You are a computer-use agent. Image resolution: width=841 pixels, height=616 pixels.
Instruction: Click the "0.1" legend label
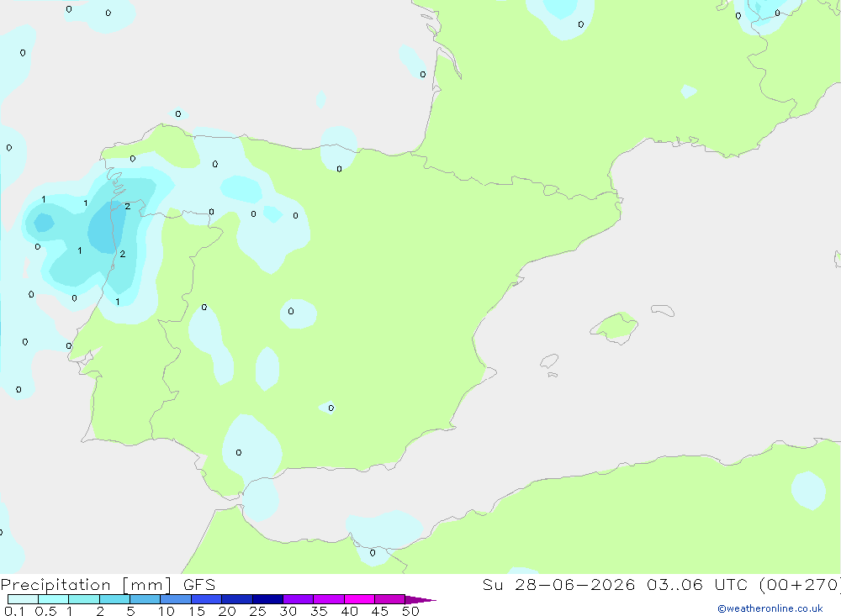(14, 611)
